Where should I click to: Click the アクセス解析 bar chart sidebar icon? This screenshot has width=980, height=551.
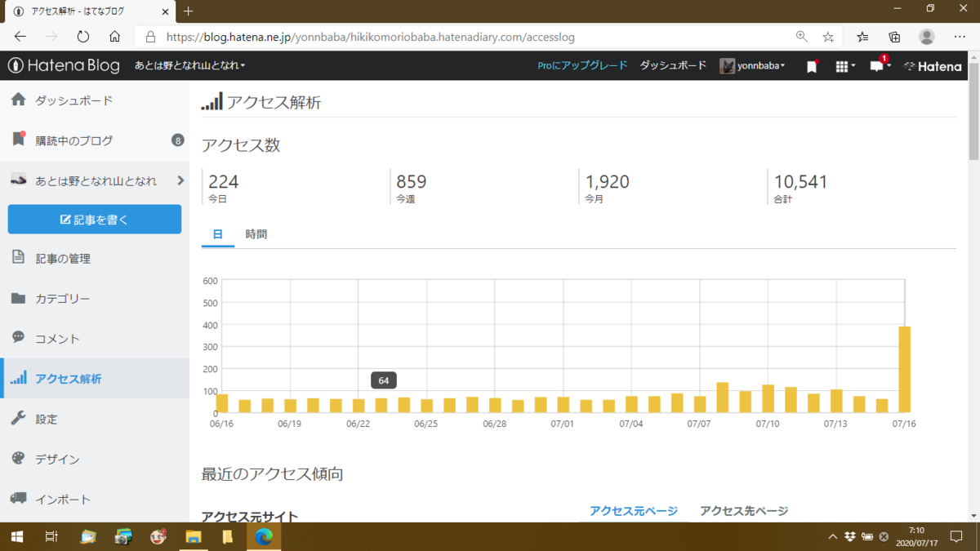(18, 378)
